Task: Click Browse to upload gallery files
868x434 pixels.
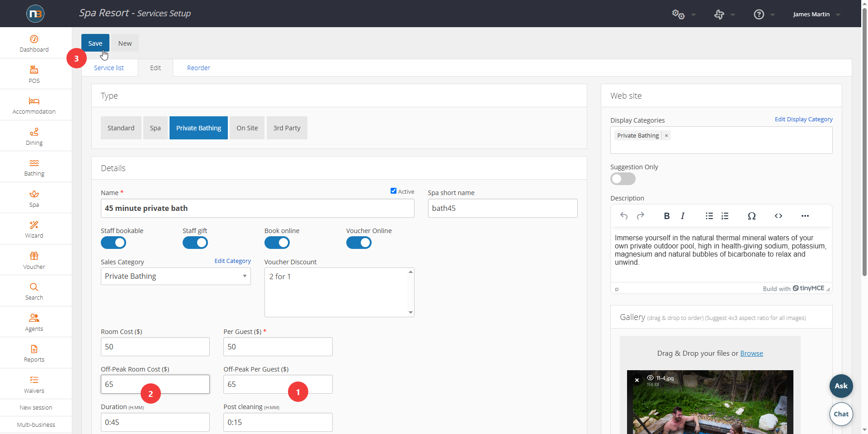Action: pyautogui.click(x=751, y=353)
